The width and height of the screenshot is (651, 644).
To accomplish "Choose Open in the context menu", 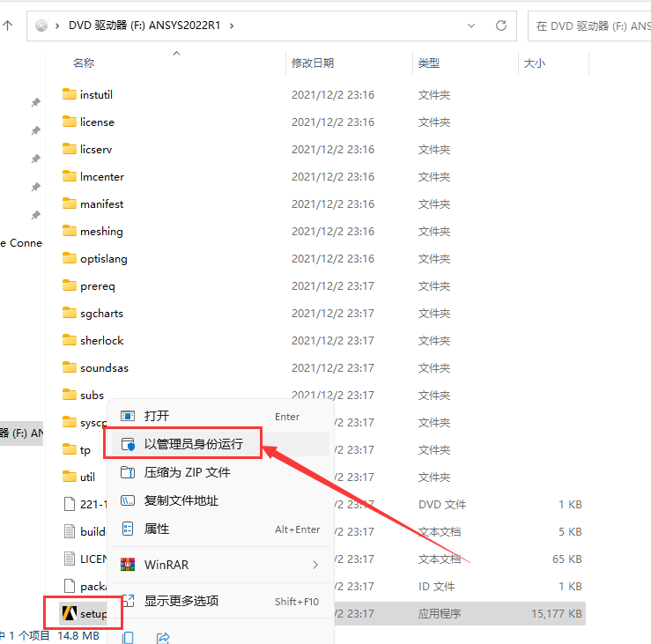I will point(220,416).
